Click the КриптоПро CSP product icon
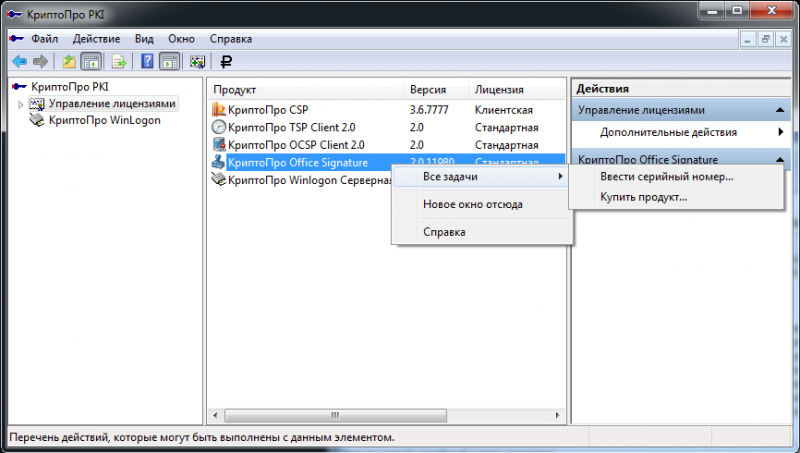 (219, 110)
